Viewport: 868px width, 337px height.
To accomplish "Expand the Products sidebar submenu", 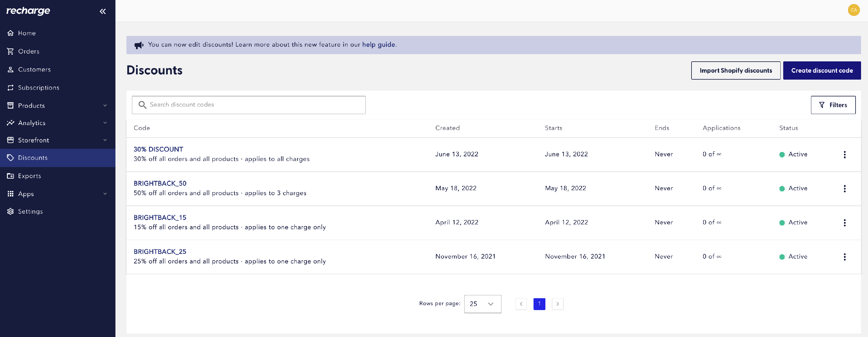I will pyautogui.click(x=105, y=106).
